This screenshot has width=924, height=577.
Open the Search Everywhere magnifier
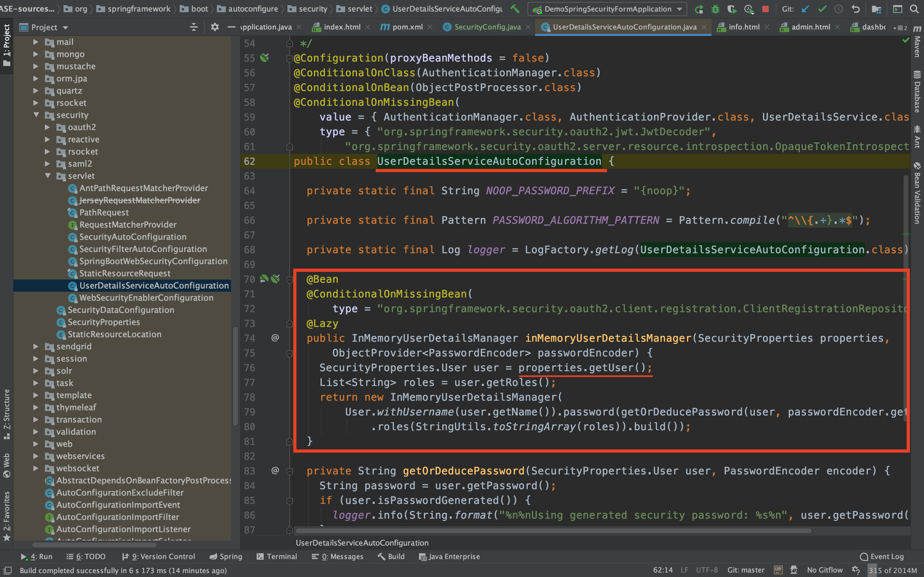click(x=914, y=9)
